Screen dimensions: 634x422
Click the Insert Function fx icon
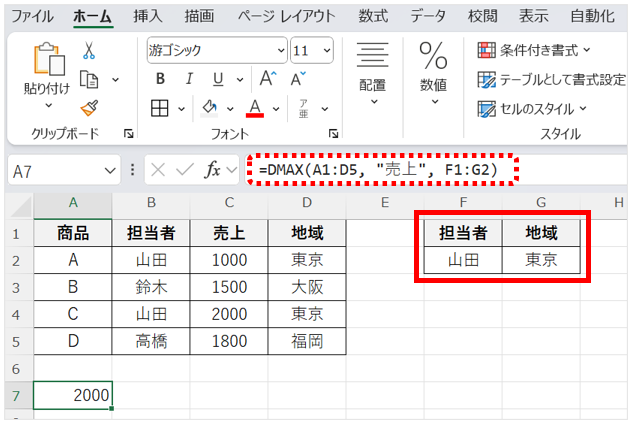pyautogui.click(x=212, y=171)
